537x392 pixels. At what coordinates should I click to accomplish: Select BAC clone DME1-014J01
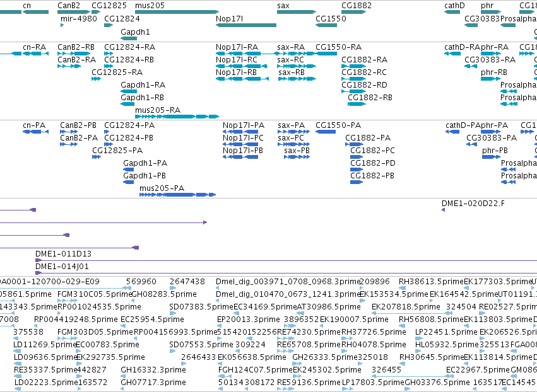pyautogui.click(x=62, y=266)
